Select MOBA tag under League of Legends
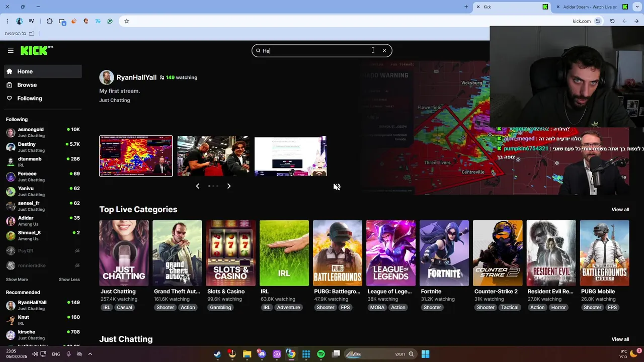 [377, 307]
